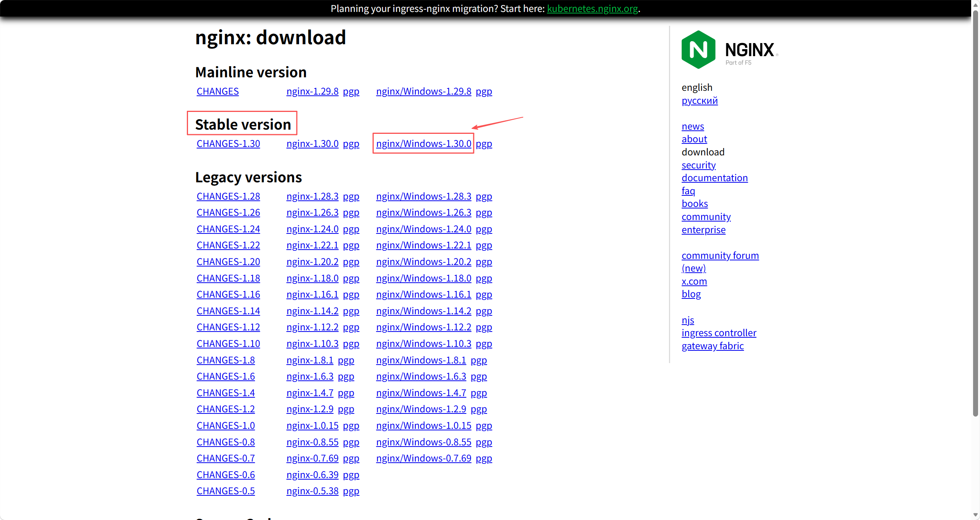Viewport: 980px width, 520px height.
Task: Download nginx/Windows-1.28.3 legacy build
Action: [x=423, y=196]
